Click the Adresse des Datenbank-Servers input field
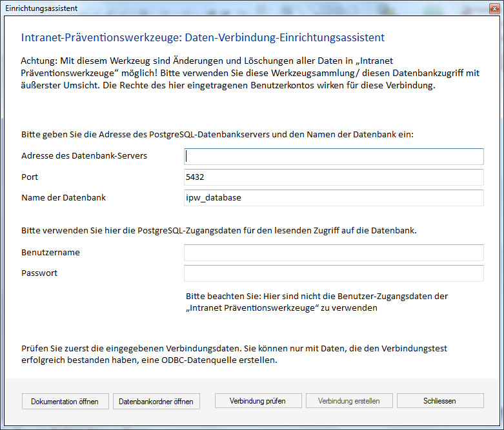This screenshot has width=504, height=430. pos(333,157)
